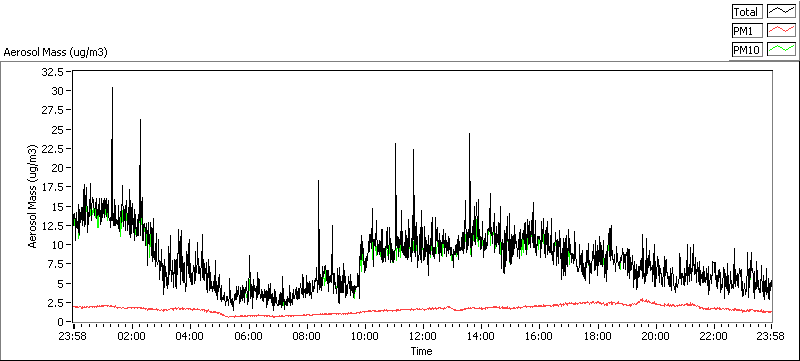Click the 12.5 y-axis tick label
Image resolution: width=800 pixels, height=361 pixels.
53,225
